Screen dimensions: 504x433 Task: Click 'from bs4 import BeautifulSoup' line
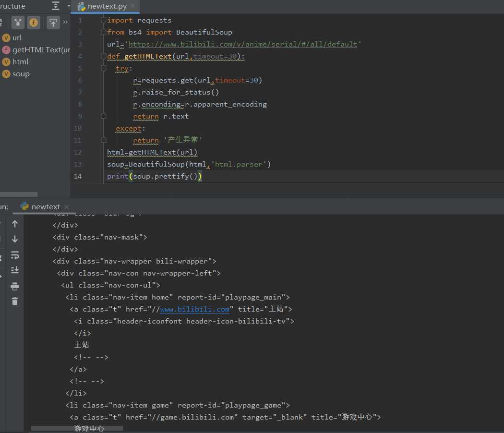point(169,32)
